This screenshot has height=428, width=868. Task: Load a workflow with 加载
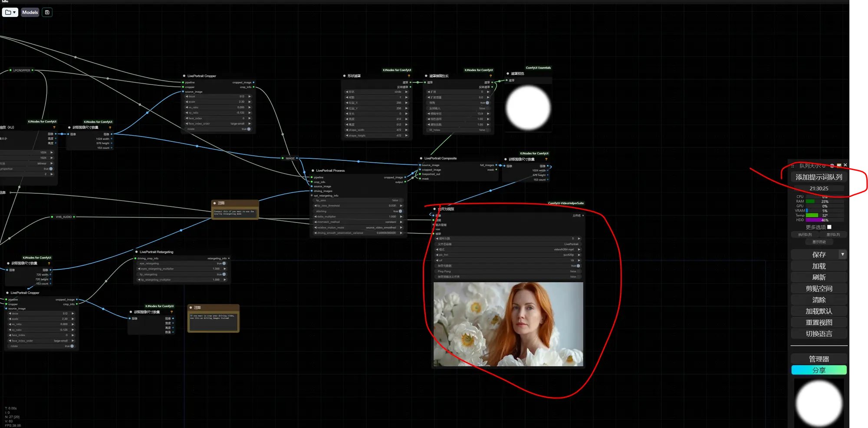point(819,266)
